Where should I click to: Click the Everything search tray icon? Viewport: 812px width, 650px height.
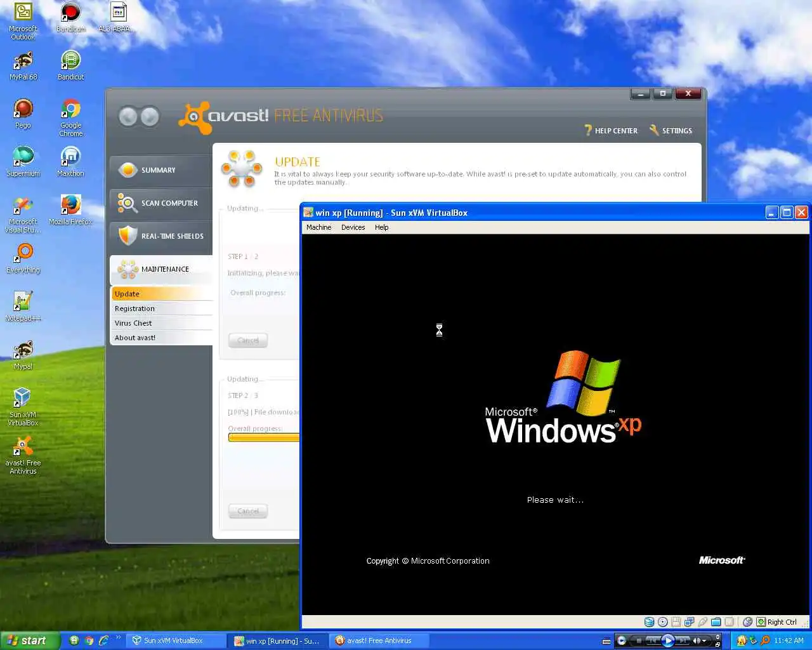[x=765, y=640]
